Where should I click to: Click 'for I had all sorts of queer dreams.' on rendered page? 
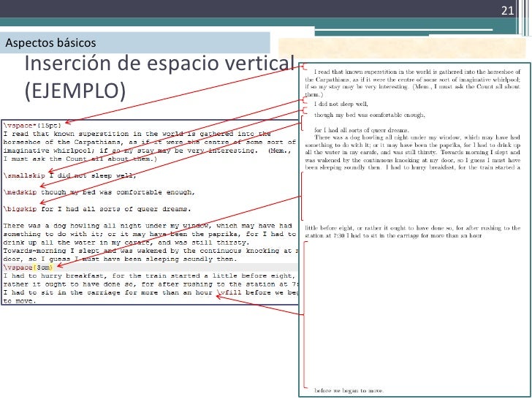click(362, 130)
